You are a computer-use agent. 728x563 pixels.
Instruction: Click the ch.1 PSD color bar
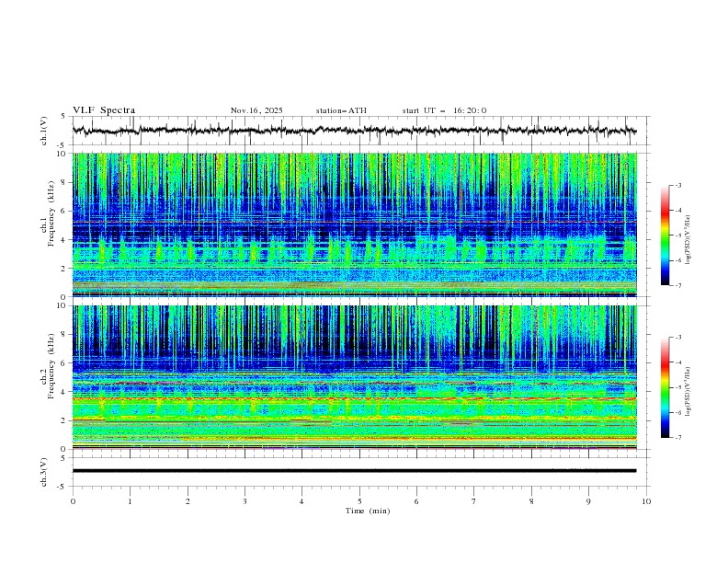665,236
